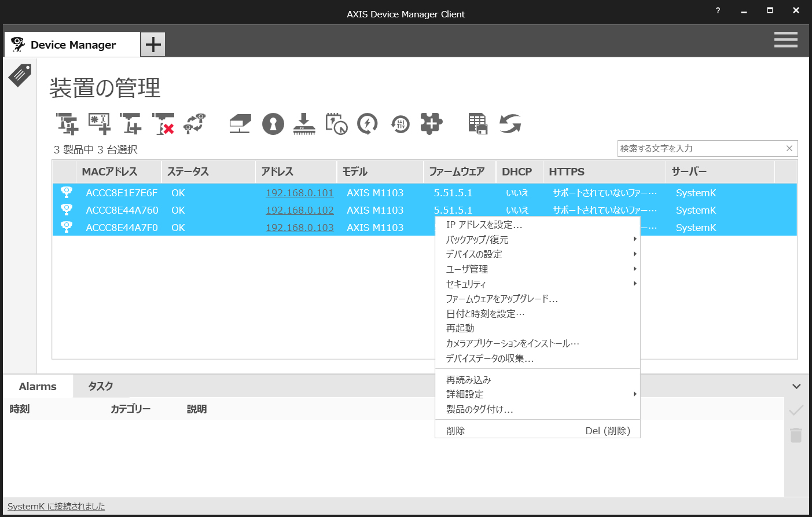Click the save device data table icon
This screenshot has width=812, height=517.
pos(478,124)
